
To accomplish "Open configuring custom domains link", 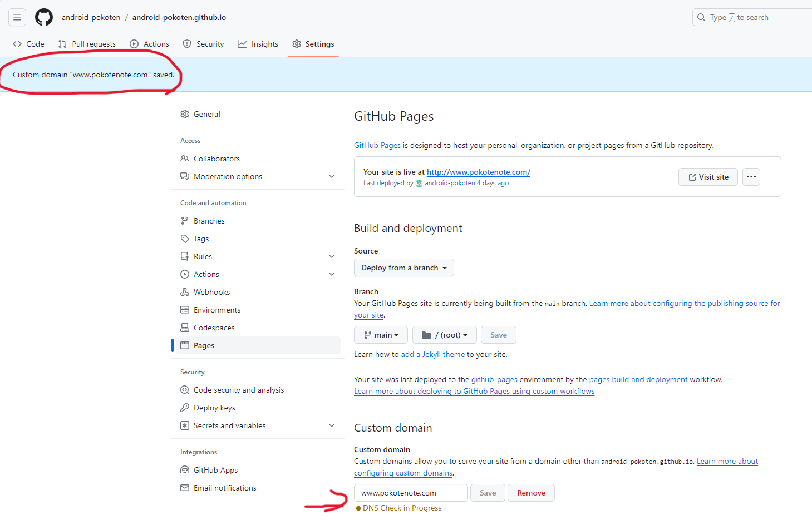I will pyautogui.click(x=403, y=473).
